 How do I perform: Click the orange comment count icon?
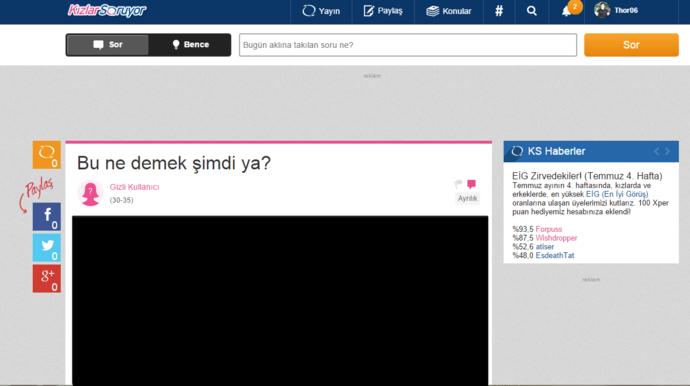point(47,155)
